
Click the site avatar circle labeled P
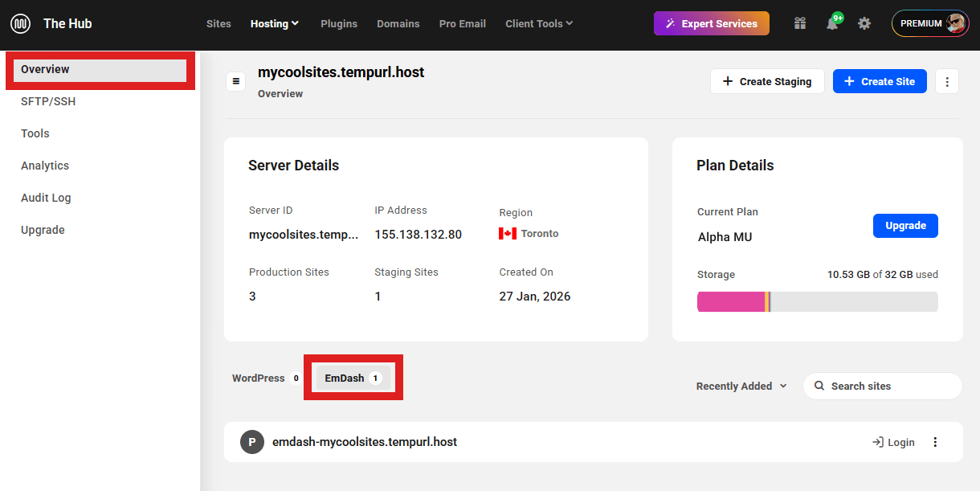[252, 442]
